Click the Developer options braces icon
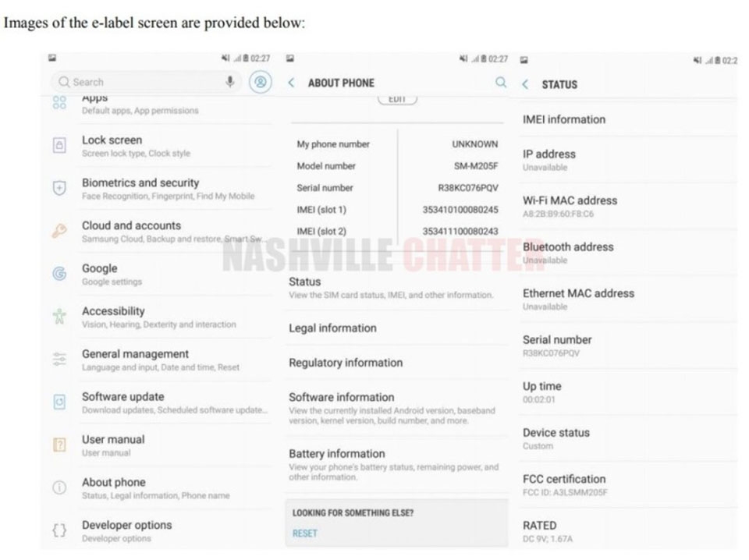This screenshot has height=560, width=749. [x=59, y=530]
